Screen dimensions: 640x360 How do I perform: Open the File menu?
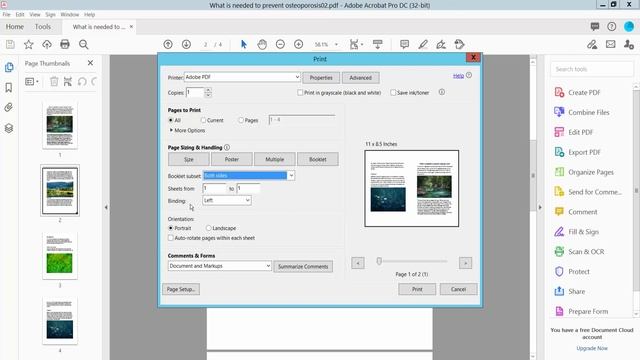click(7, 14)
